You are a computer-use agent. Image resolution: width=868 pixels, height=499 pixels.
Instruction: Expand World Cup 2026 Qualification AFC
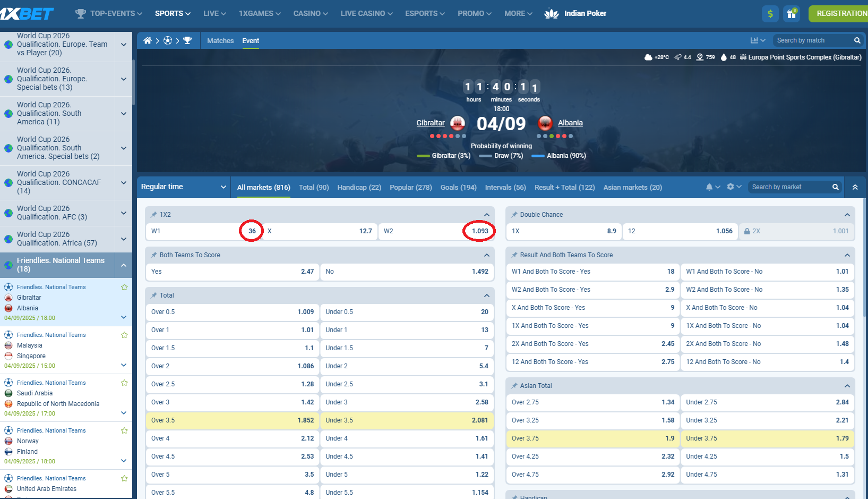coord(124,213)
